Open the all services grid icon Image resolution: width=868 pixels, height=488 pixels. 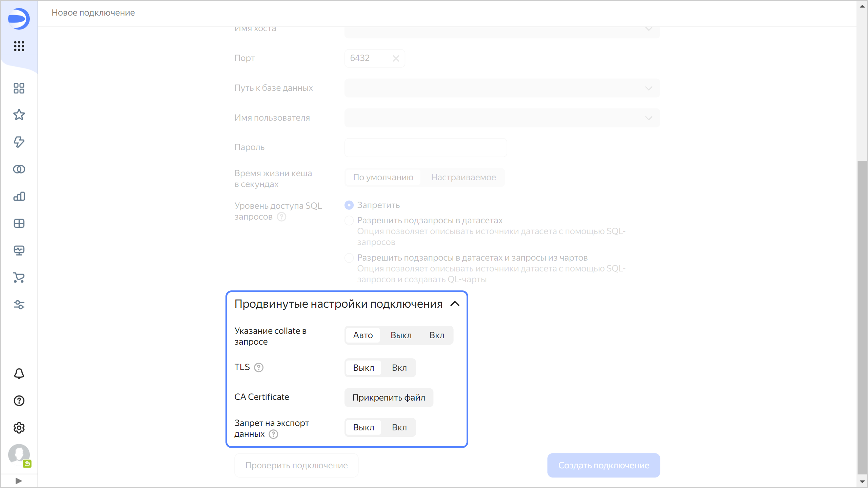19,46
